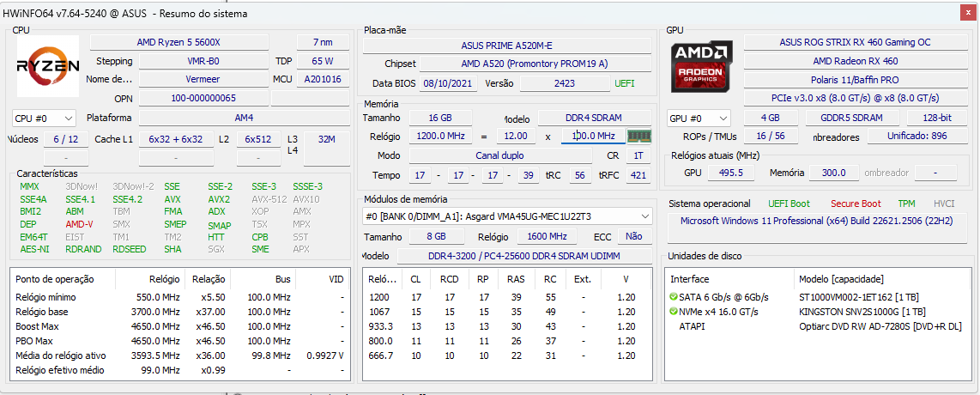Click the MCU A201016 value
This screenshot has width=980, height=395.
pyautogui.click(x=323, y=79)
